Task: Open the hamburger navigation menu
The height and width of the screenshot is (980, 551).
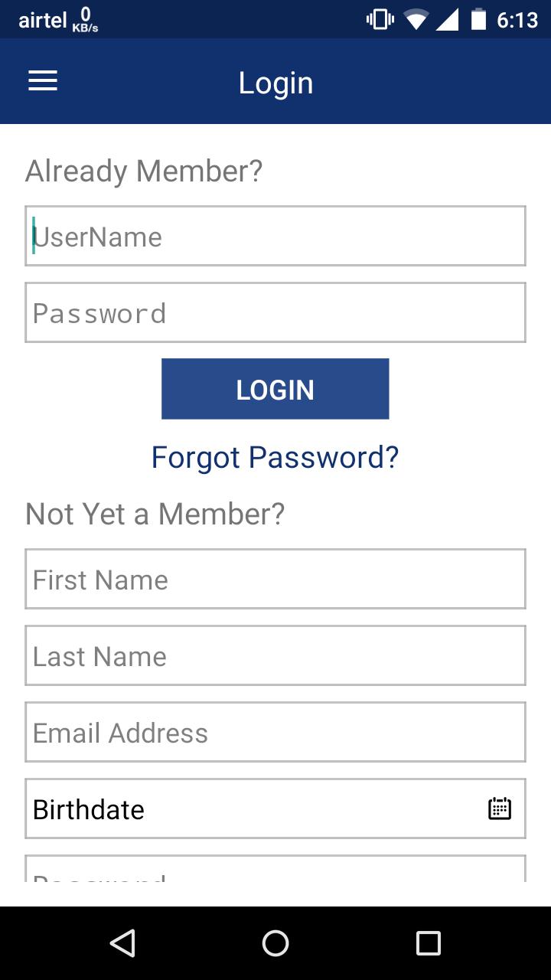Action: (43, 81)
